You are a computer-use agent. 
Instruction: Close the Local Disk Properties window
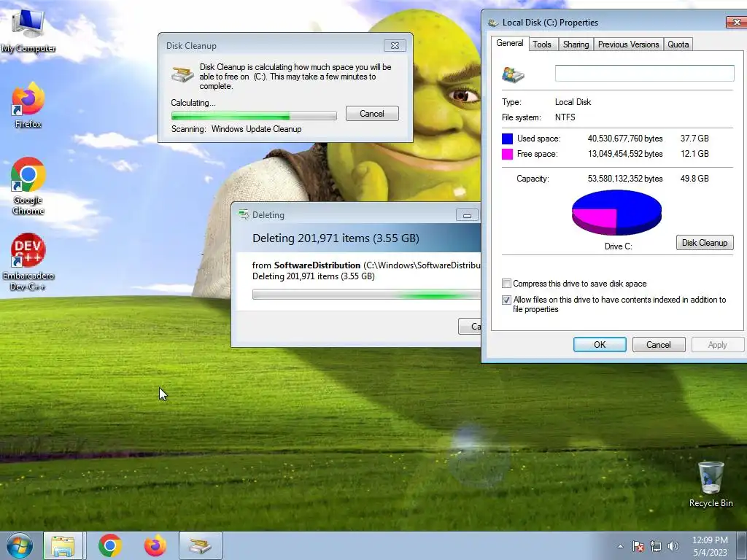(737, 23)
